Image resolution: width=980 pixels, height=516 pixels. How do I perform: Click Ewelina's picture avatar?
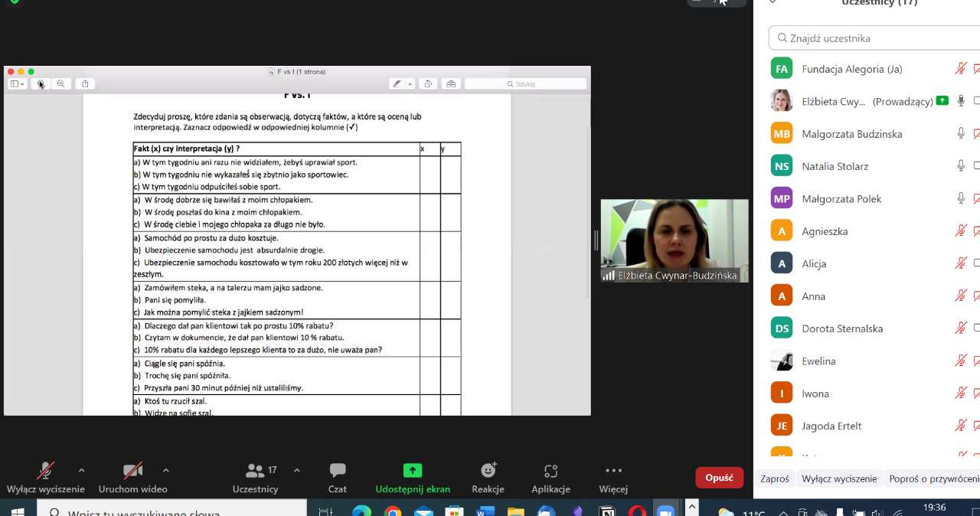pyautogui.click(x=782, y=361)
